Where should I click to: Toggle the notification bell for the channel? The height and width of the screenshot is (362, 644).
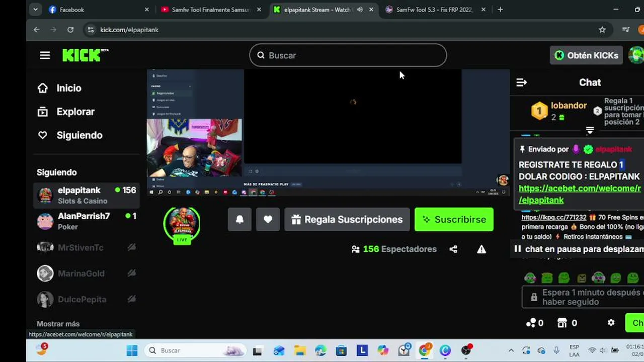239,220
